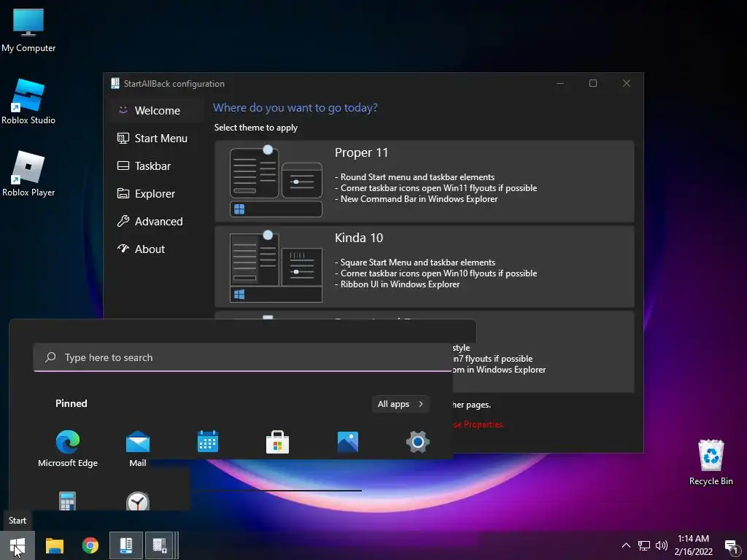Open the volume speaker tray icon
The height and width of the screenshot is (560, 747).
661,545
